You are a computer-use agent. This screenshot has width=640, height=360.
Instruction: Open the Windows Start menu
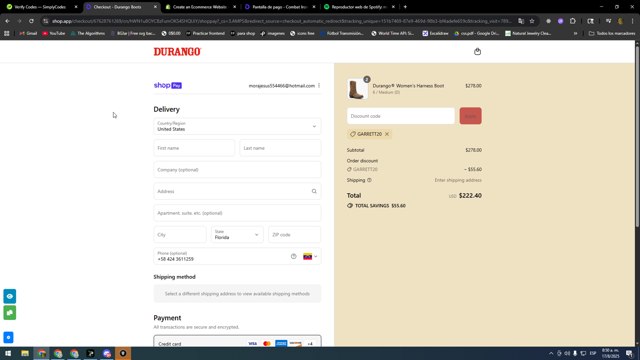coord(8,353)
